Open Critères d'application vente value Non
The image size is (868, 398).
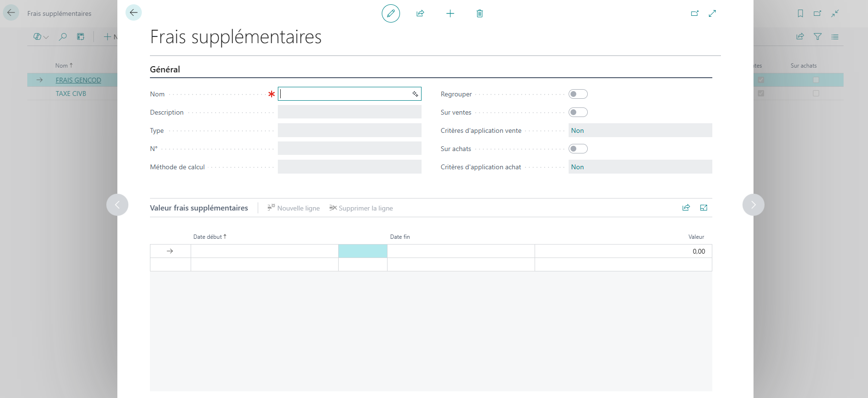click(x=577, y=130)
